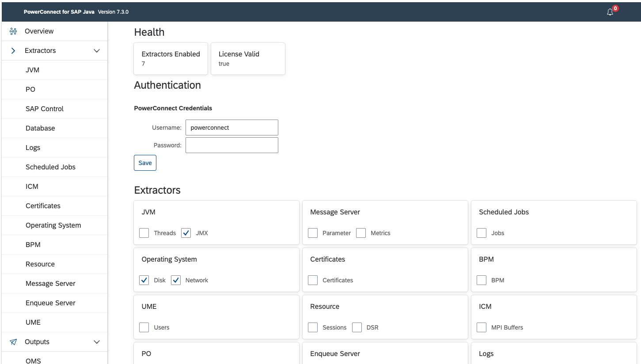Click the Overview icon in sidebar
This screenshot has width=641, height=364.
point(13,31)
